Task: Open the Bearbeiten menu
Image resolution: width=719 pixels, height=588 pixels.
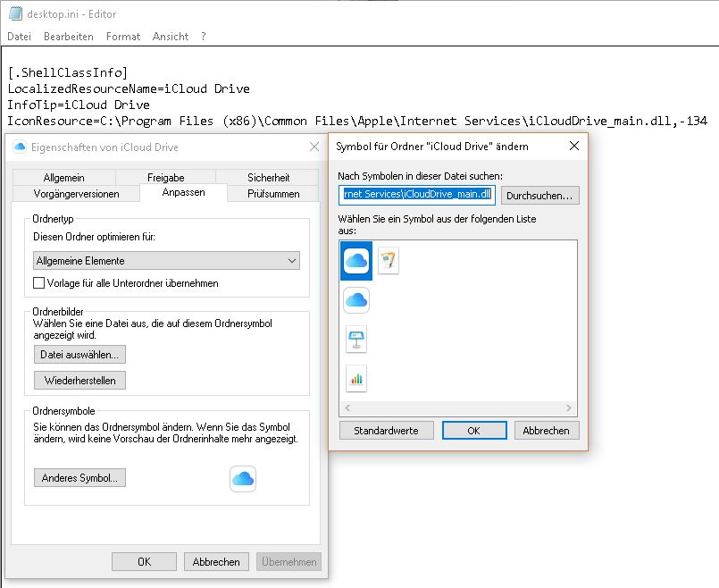Action: click(68, 37)
